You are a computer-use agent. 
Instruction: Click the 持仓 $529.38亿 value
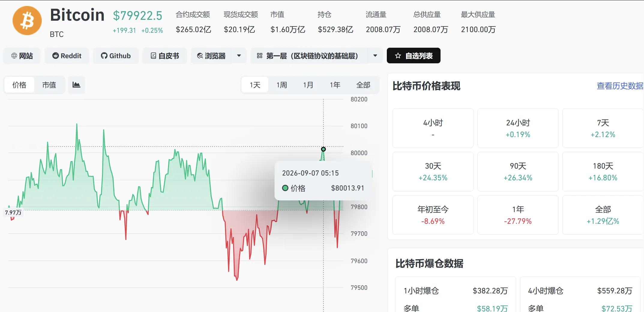[x=336, y=29]
